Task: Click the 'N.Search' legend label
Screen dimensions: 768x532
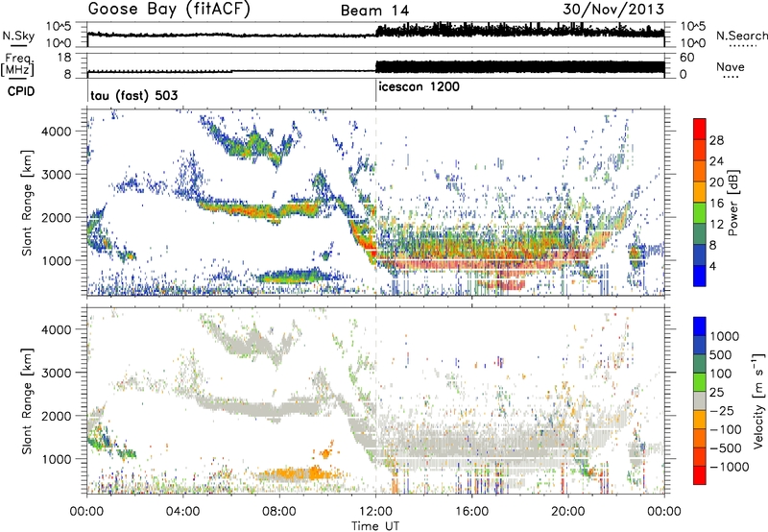Action: click(741, 36)
